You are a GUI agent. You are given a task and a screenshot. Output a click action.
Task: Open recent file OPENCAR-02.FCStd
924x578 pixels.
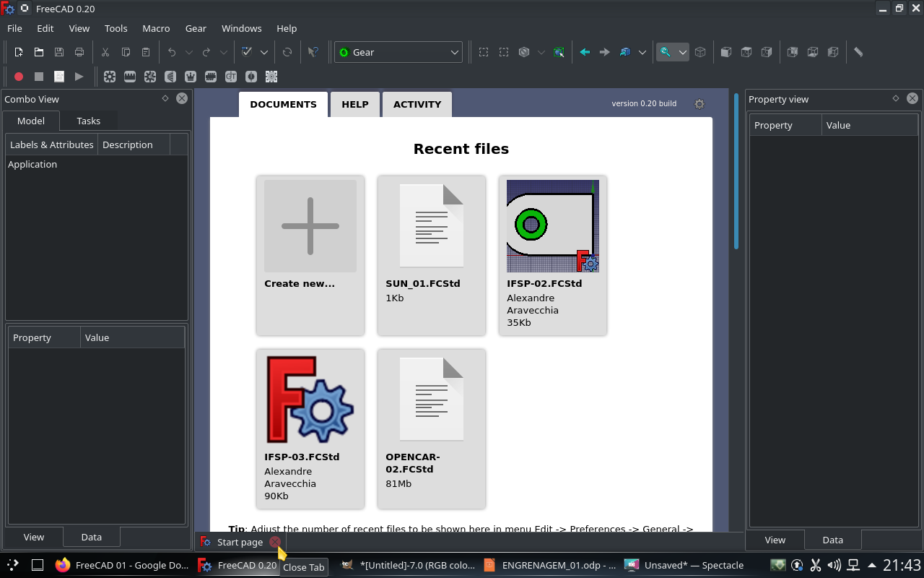point(432,429)
